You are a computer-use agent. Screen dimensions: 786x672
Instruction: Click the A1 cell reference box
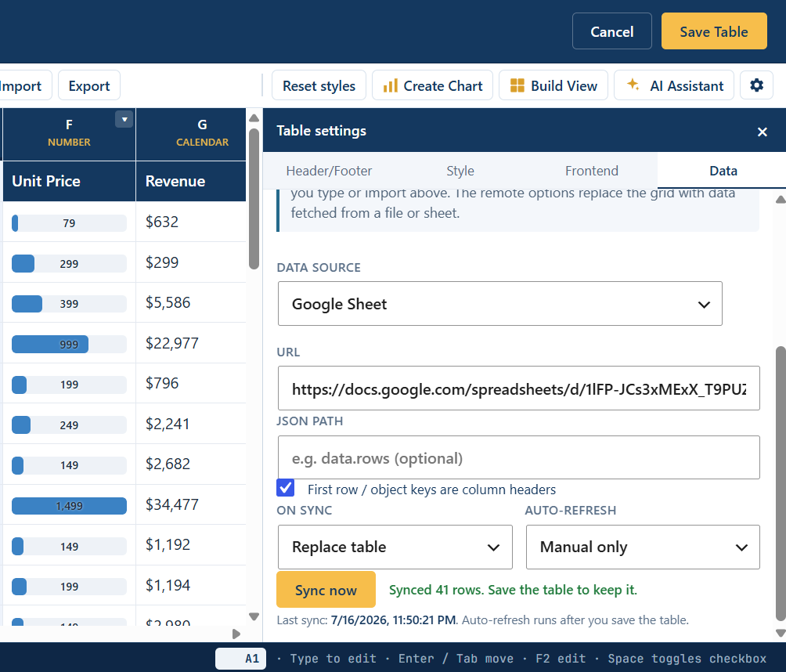pyautogui.click(x=240, y=659)
